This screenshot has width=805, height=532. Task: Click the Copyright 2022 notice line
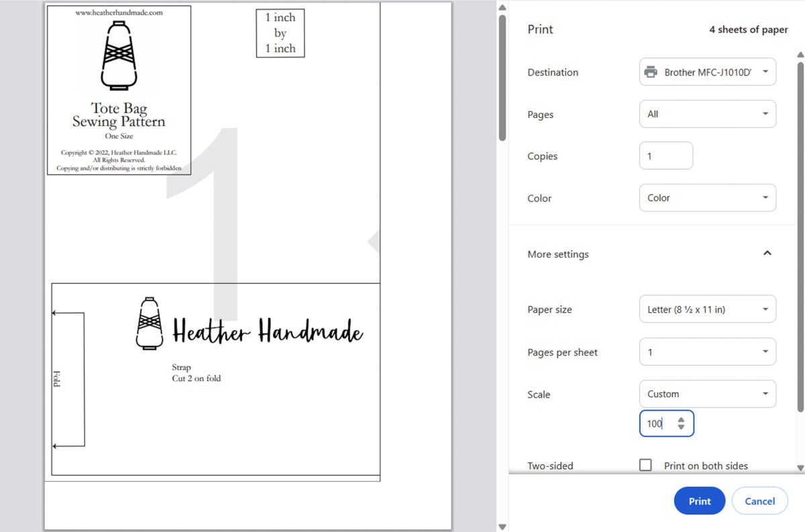pyautogui.click(x=119, y=152)
